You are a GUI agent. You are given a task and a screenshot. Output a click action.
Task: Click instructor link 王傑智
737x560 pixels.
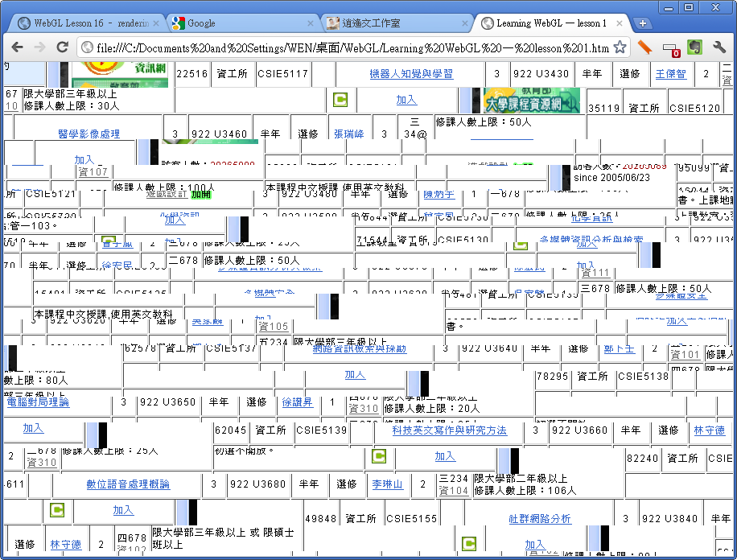coord(670,74)
